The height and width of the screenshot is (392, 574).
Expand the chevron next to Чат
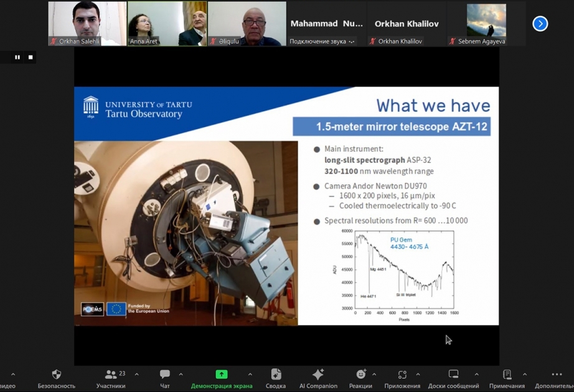181,375
